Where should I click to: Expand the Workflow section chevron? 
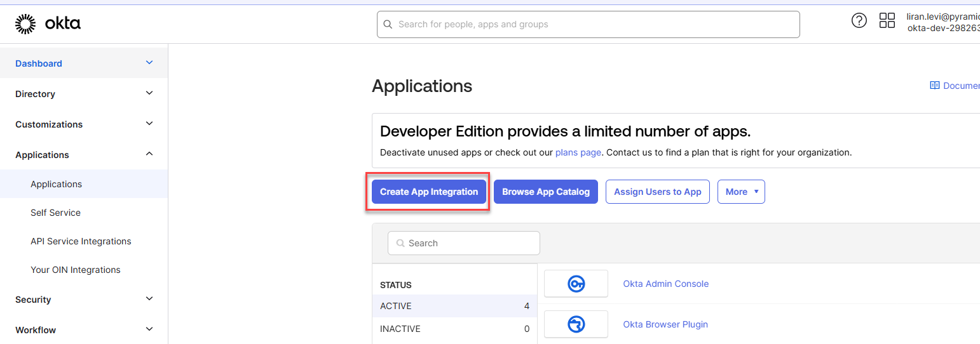coord(149,329)
